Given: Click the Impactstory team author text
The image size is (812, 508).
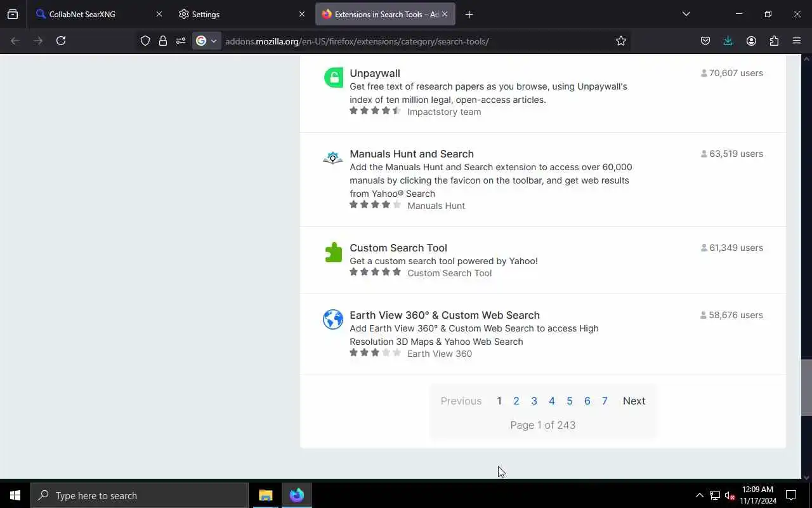Looking at the screenshot, I should point(444,112).
